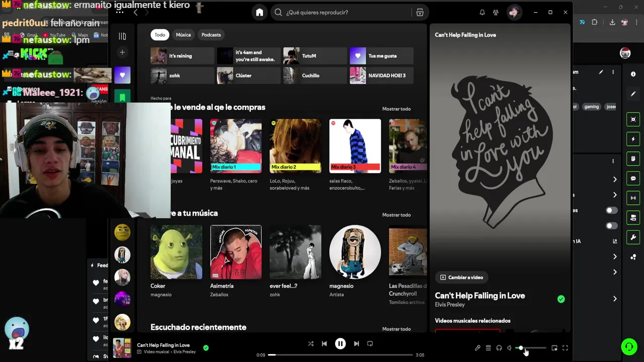This screenshot has height=362, width=644.
Task: Expand the second chevron row above the toggles
Action: [615, 195]
